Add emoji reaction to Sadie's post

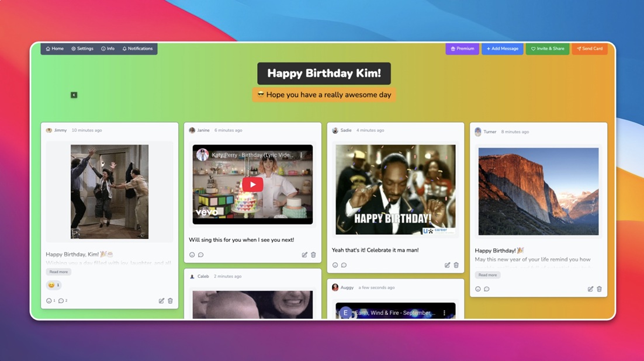click(335, 265)
